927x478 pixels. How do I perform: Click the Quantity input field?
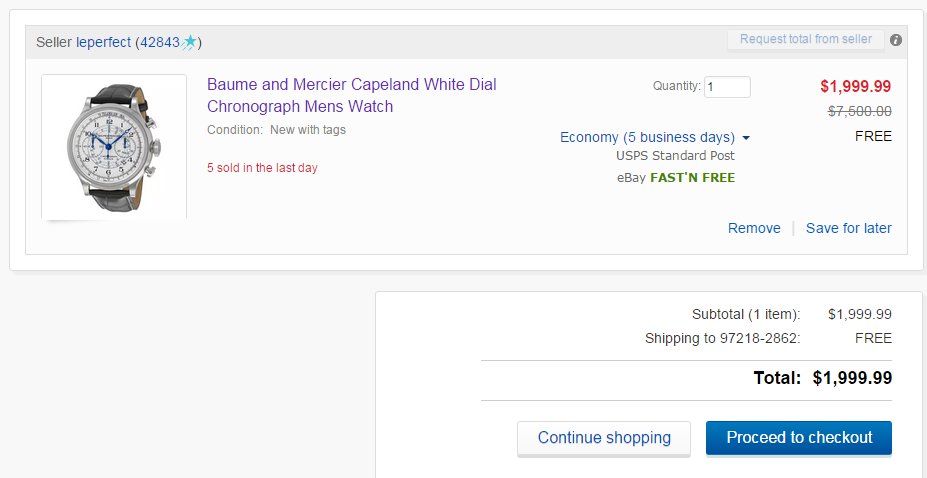click(x=727, y=87)
